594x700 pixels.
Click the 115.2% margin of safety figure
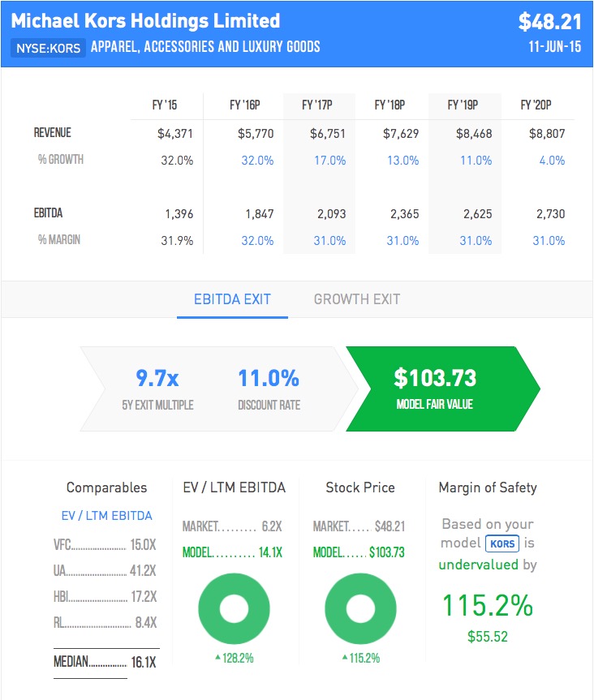click(x=488, y=605)
